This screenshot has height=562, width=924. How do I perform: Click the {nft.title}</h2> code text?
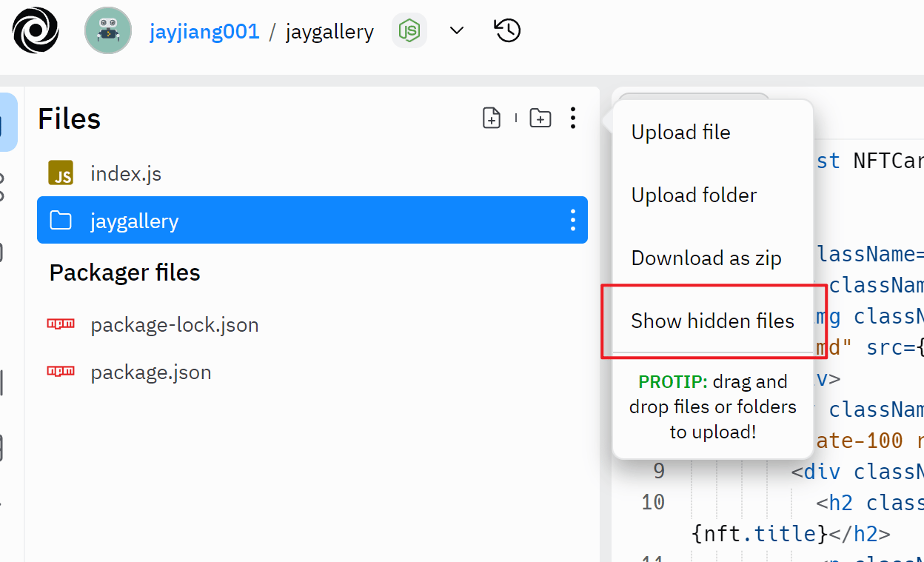(x=791, y=532)
